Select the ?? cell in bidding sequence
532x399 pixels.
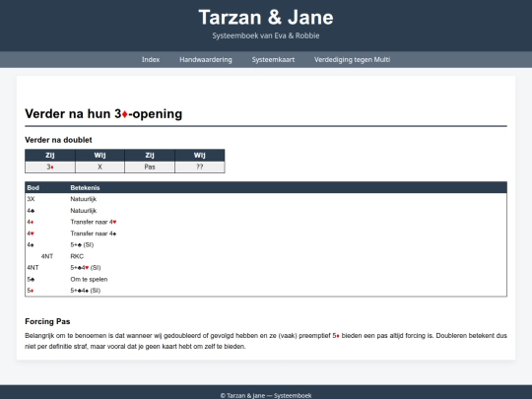pos(199,166)
